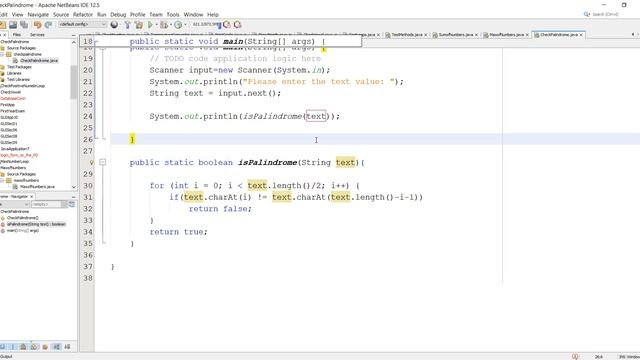Image resolution: width=640 pixels, height=360 pixels.
Task: Click the second profiler icon after memory bar
Action: pos(238,25)
